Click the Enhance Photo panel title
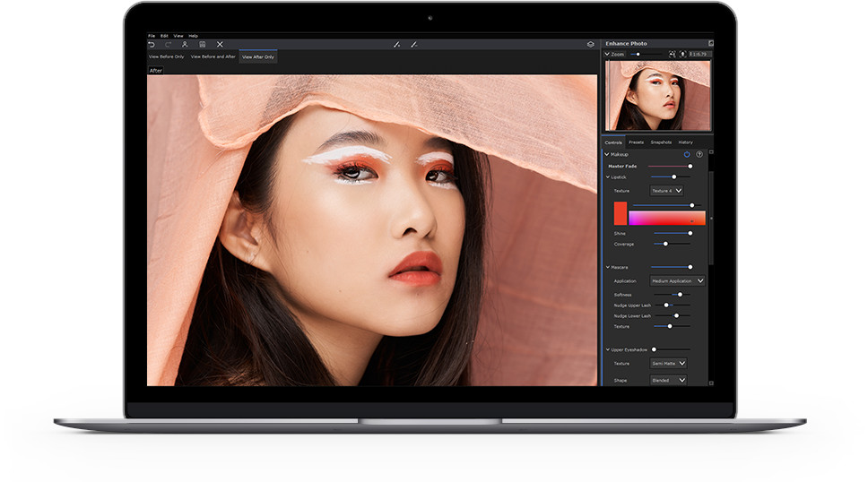The image size is (868, 482). point(626,43)
